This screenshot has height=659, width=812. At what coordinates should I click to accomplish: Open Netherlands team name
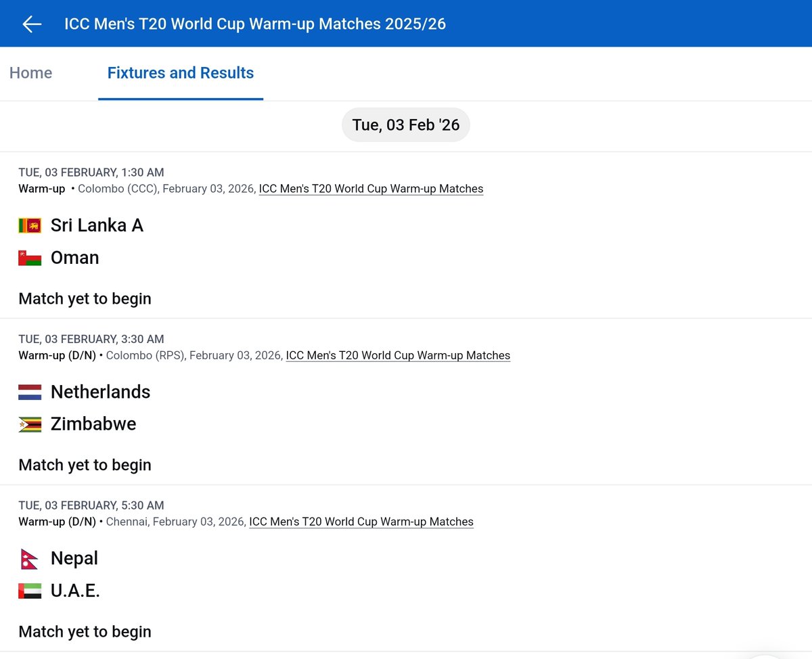pyautogui.click(x=101, y=392)
